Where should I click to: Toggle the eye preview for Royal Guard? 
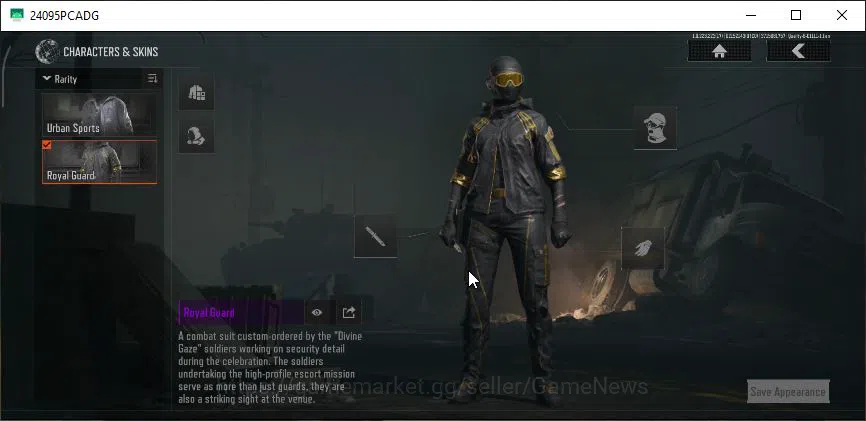(x=316, y=313)
